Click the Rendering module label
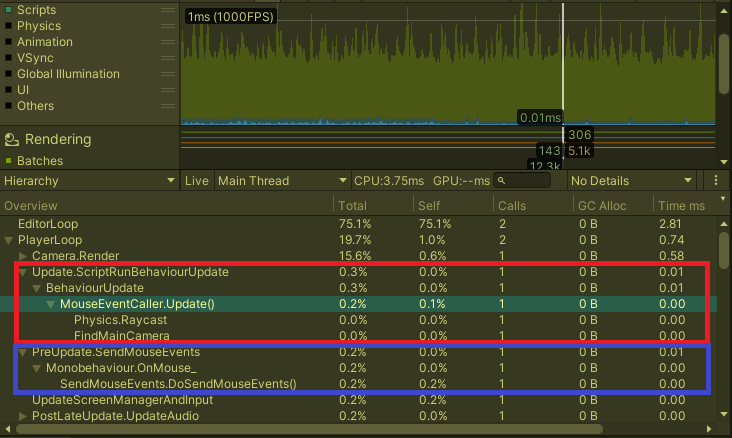732x438 pixels. (x=58, y=139)
